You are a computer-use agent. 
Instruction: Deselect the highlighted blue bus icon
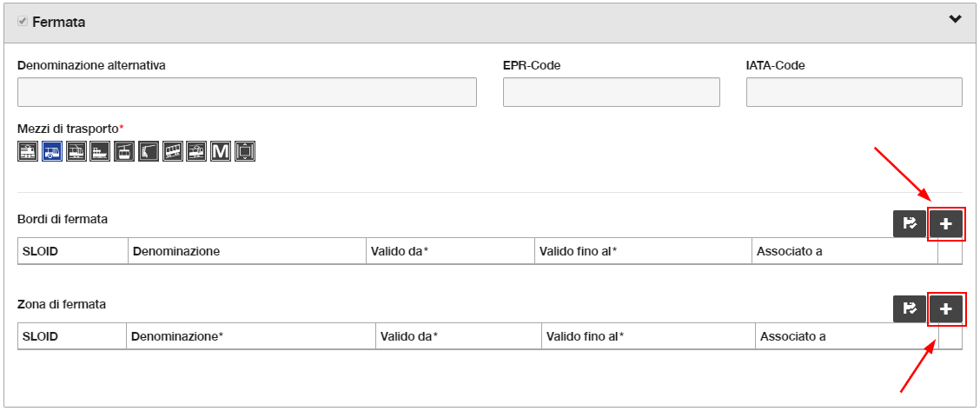[52, 151]
